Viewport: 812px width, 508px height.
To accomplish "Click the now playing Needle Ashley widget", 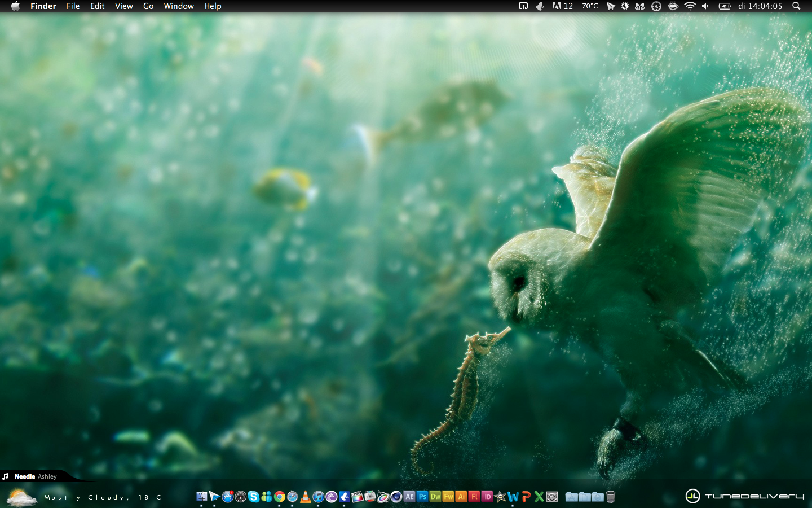I will [35, 476].
